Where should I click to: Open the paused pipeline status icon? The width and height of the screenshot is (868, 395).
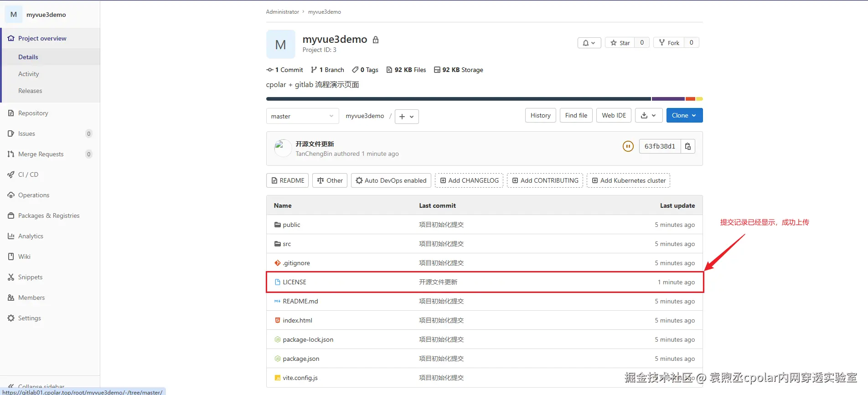pyautogui.click(x=628, y=146)
